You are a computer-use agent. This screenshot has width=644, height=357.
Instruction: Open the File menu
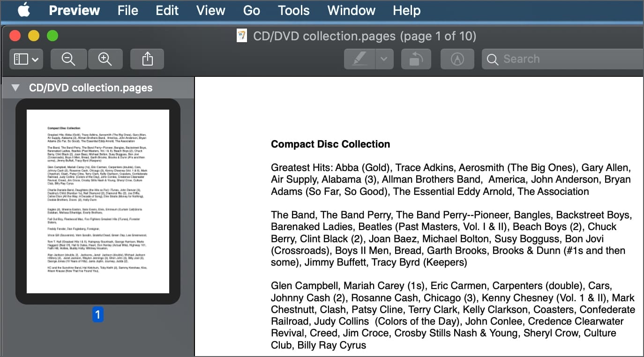(127, 10)
